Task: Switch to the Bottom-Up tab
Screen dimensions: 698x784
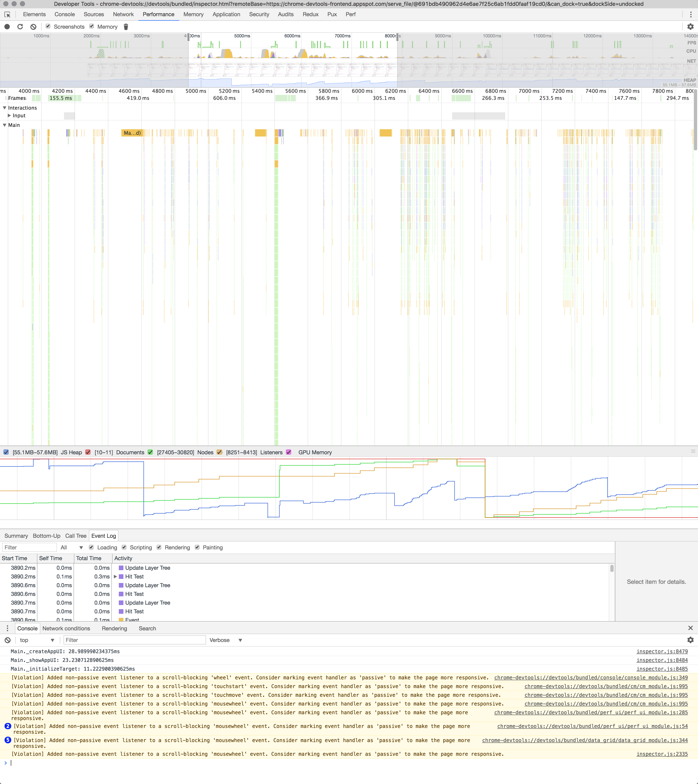Action: [46, 535]
